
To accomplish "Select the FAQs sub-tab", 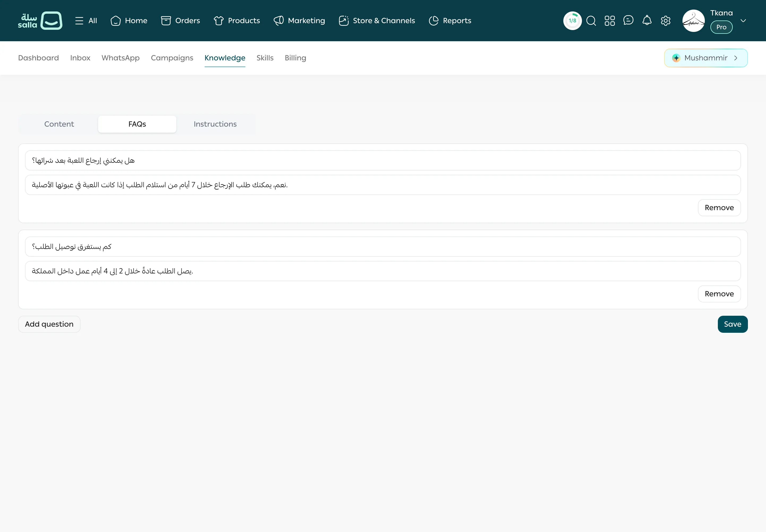I will click(137, 124).
